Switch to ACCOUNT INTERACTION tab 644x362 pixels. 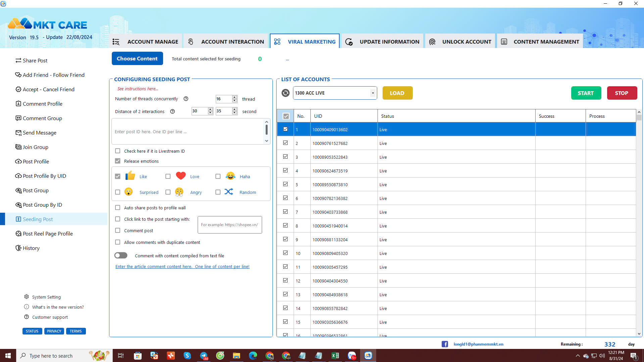226,42
